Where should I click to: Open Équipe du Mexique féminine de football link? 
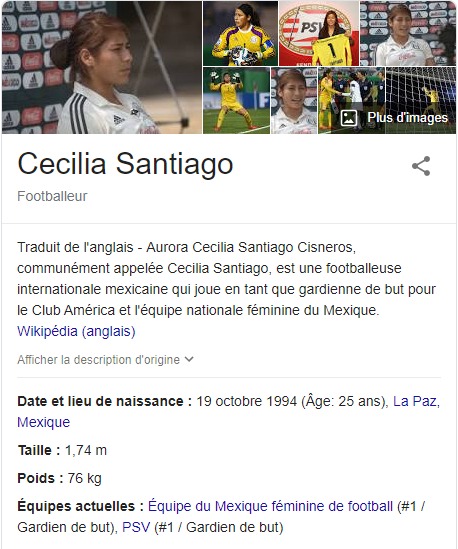point(270,506)
